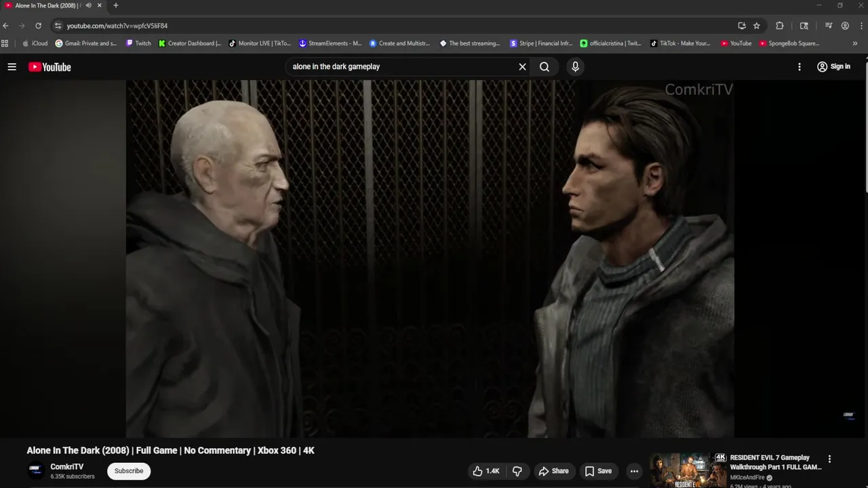
Task: Go back in browser history
Action: pos(6,26)
